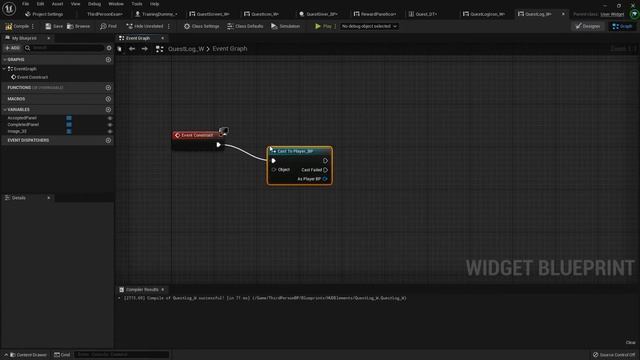The width and height of the screenshot is (640, 360).
Task: Add a new macro with plus icon
Action: [x=108, y=99]
